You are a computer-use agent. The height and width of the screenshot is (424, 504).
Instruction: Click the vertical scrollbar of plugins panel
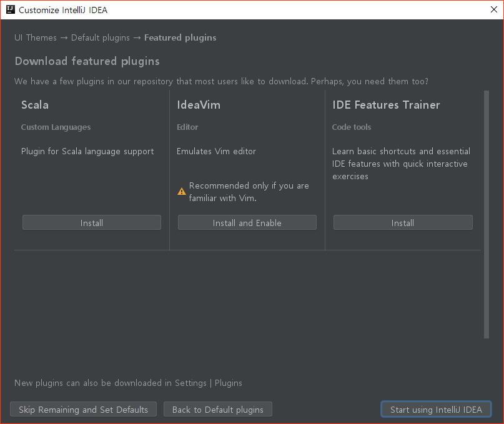487,214
